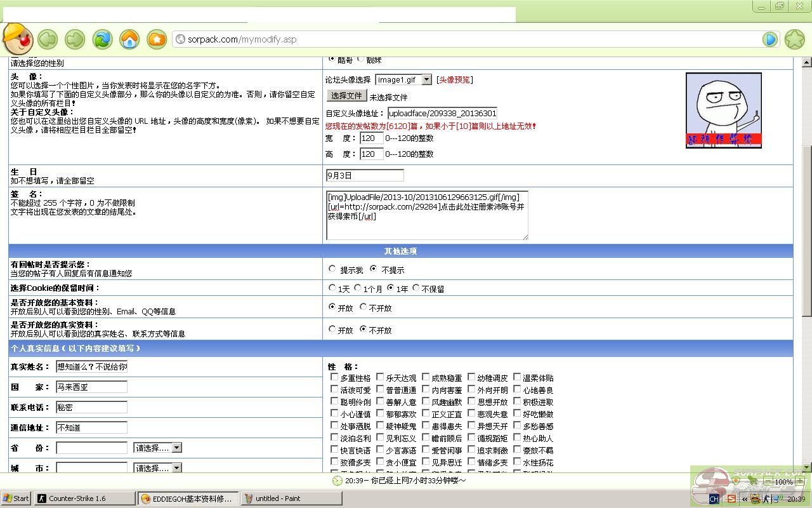Viewport: 812px width, 508px height.
Task: Click the clown face browser logo
Action: [17, 38]
